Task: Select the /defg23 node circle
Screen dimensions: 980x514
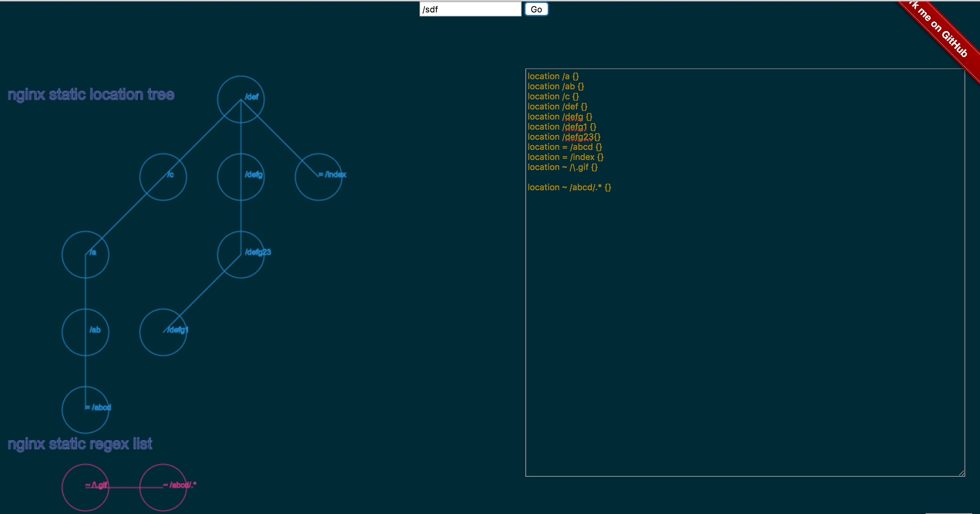Action: pyautogui.click(x=241, y=255)
